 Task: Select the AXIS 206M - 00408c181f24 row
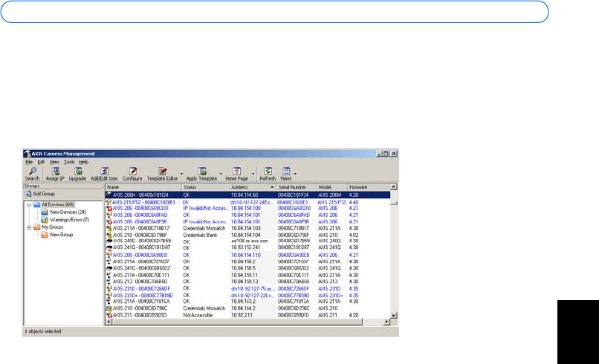(247, 195)
